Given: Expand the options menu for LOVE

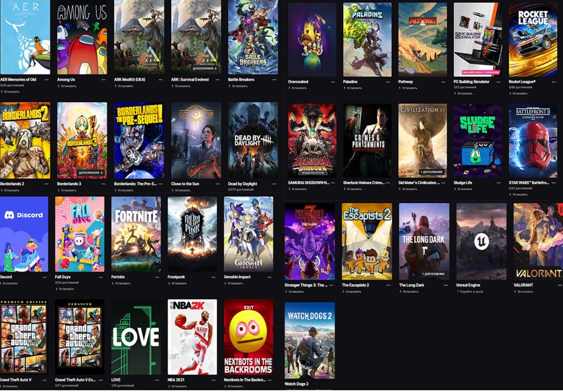Looking at the screenshot, I should click(157, 380).
